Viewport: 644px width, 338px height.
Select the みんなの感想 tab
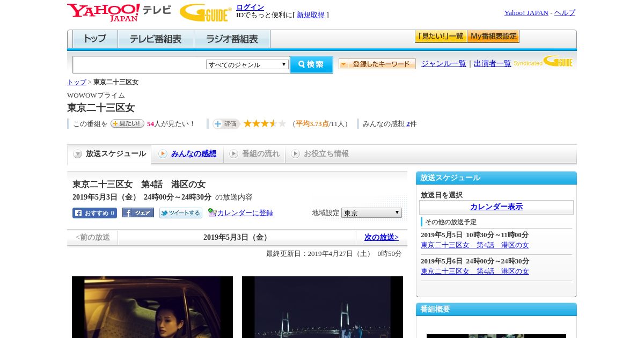(187, 154)
